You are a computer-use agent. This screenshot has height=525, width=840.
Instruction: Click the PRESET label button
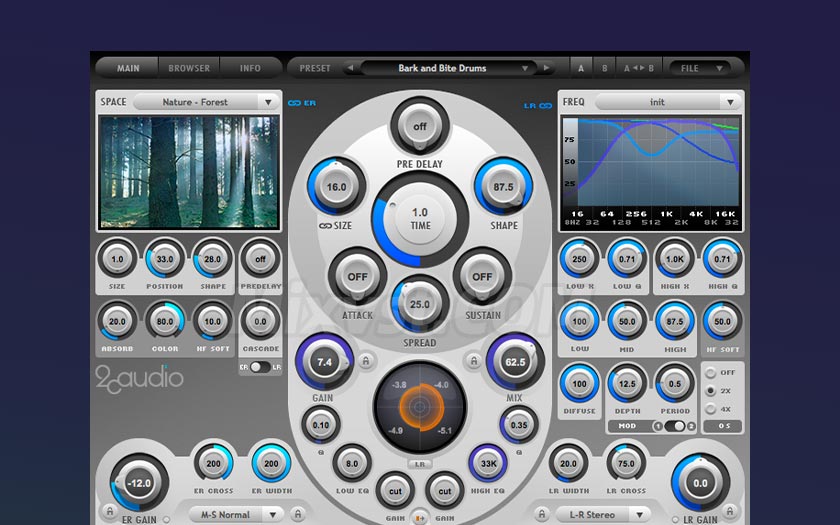pos(315,68)
